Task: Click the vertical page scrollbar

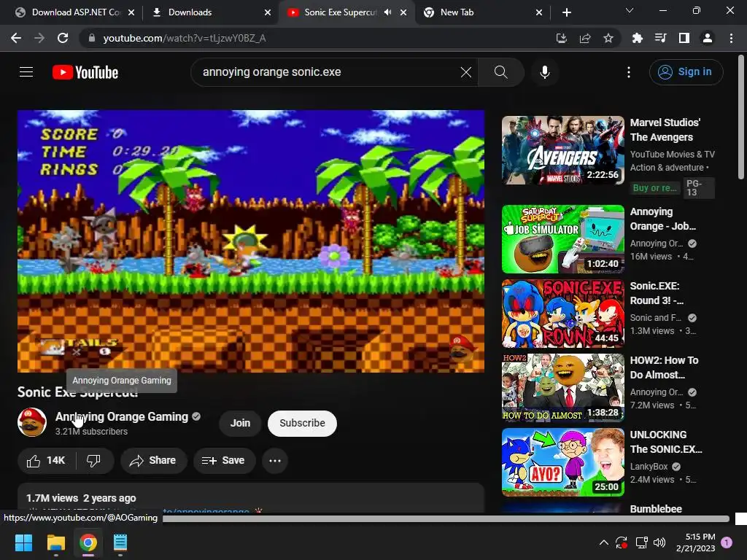Action: click(x=741, y=117)
